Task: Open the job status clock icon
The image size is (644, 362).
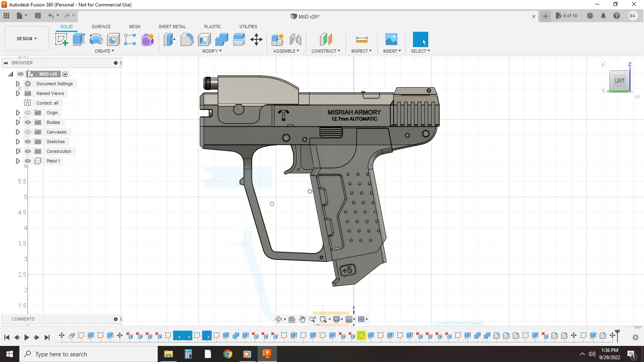Action: click(590, 16)
